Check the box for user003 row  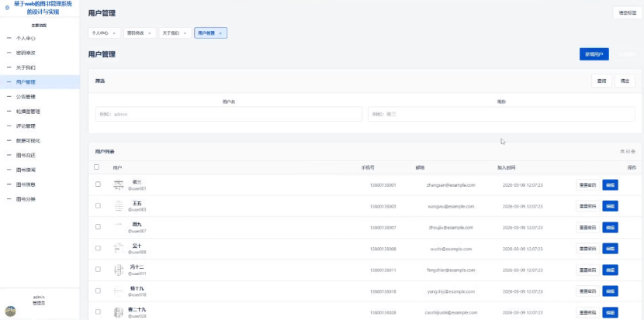tap(98, 205)
